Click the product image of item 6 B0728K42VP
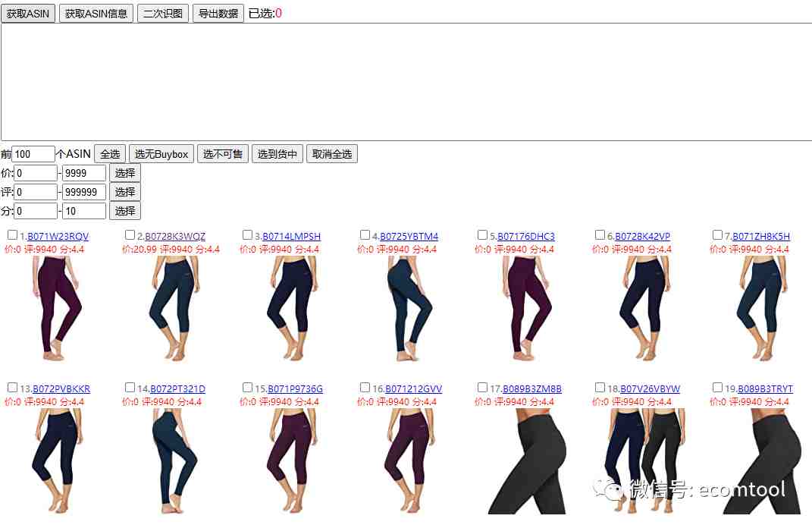This screenshot has height=525, width=812. [645, 308]
